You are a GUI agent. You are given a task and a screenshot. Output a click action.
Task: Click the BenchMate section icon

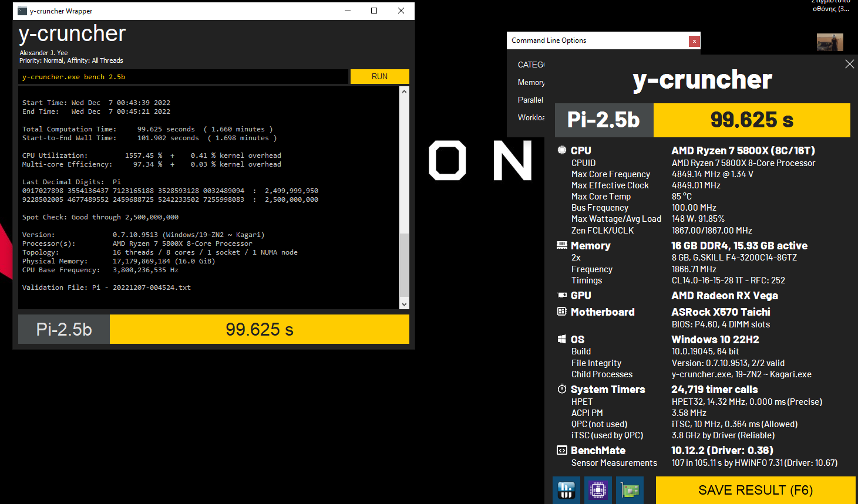click(x=562, y=450)
